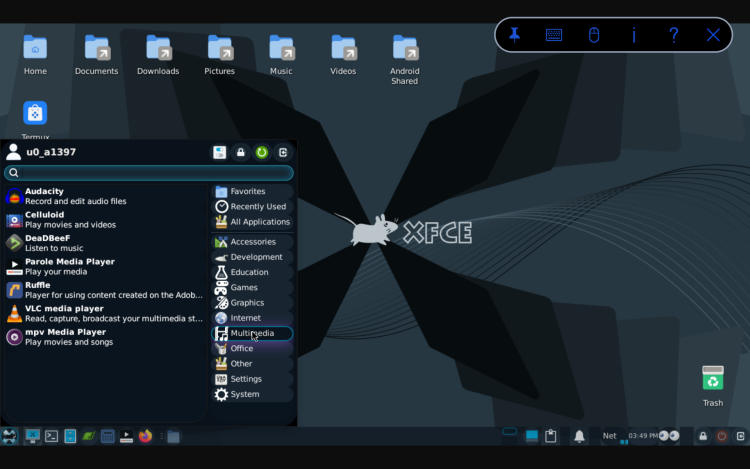Click the Net network monitor
The image size is (750, 469).
tap(609, 436)
